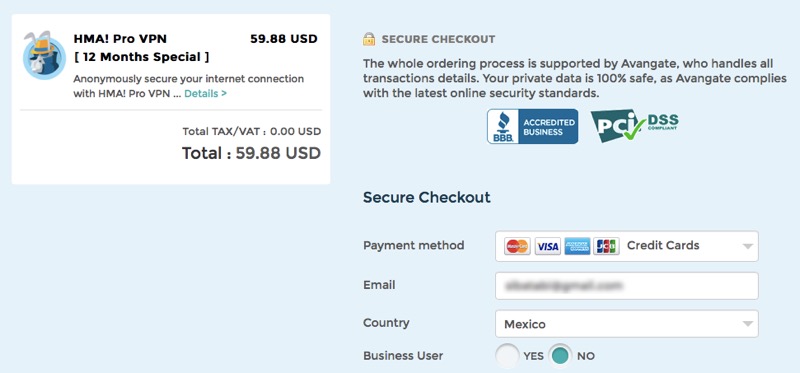Click the padlock icon beside Secure Checkout

pyautogui.click(x=369, y=39)
